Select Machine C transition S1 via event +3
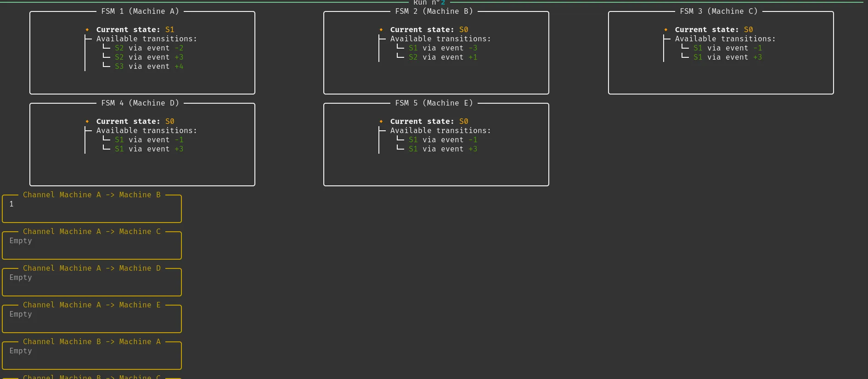 (727, 57)
